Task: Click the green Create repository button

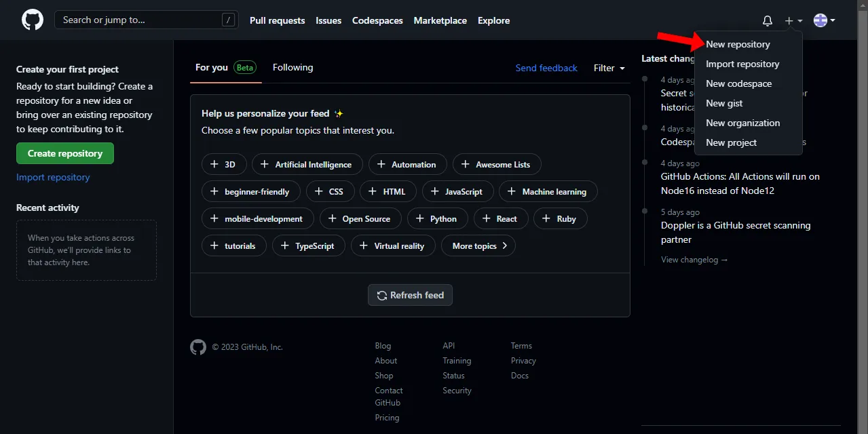Action: coord(65,153)
